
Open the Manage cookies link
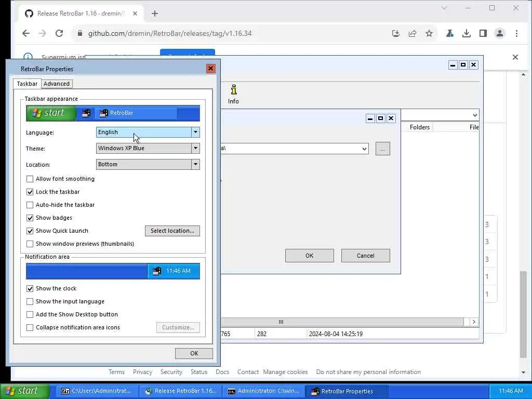(285, 372)
